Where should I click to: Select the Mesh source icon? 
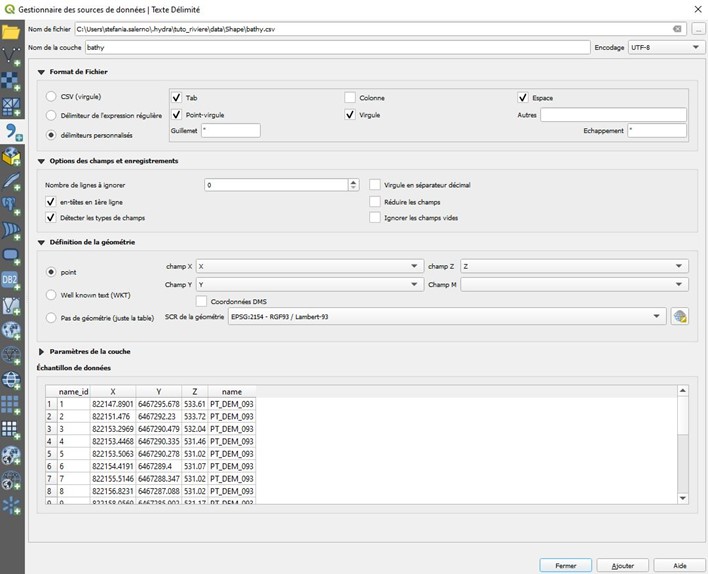click(x=11, y=107)
